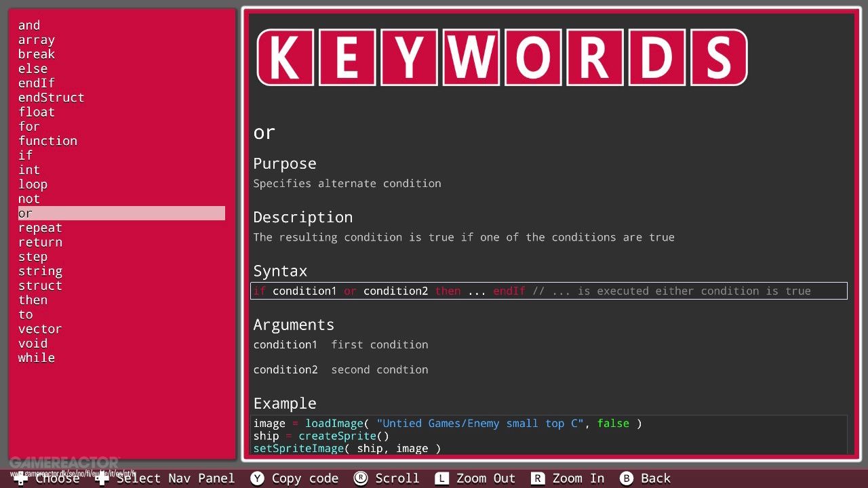Viewport: 868px width, 488px height.
Task: Open the 'endStruct' keyword page
Action: click(52, 98)
